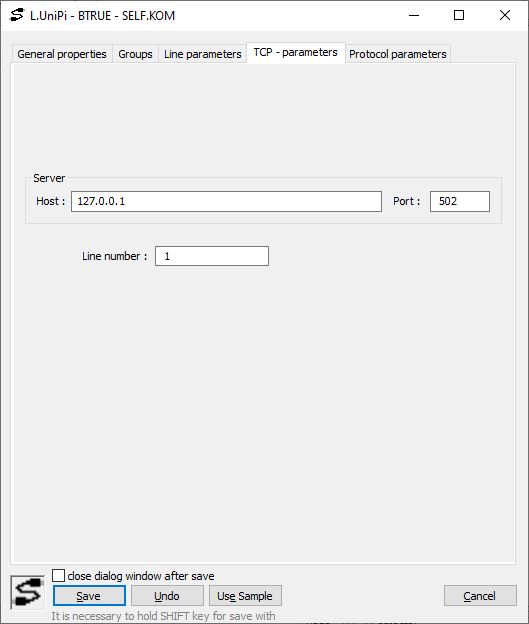
Task: Close the dialog with the X button
Action: tap(505, 16)
